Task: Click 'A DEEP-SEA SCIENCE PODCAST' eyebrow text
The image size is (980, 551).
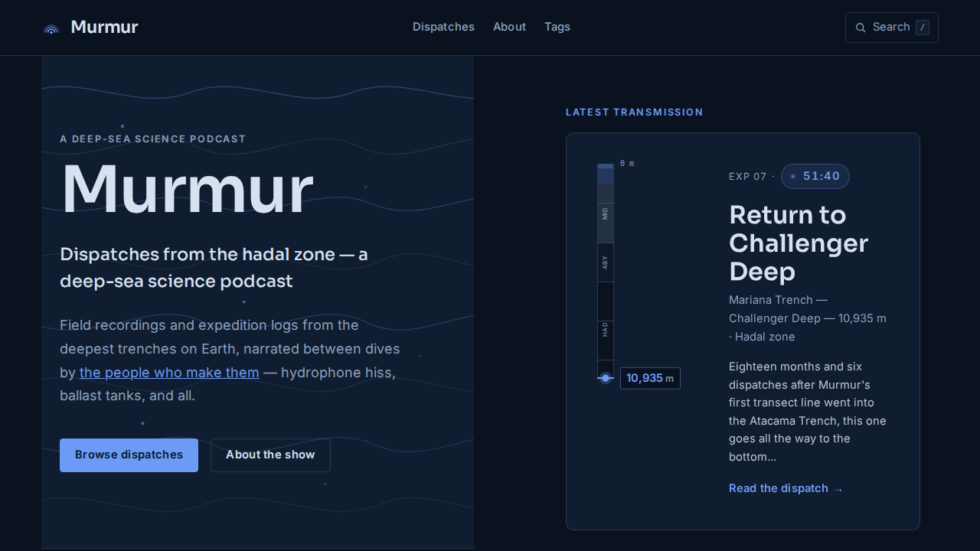Action: [x=153, y=139]
